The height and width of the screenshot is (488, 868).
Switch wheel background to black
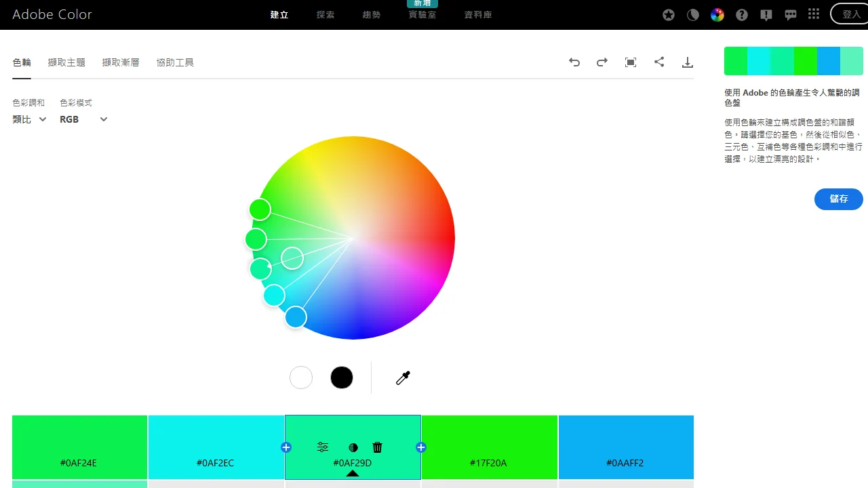point(341,378)
